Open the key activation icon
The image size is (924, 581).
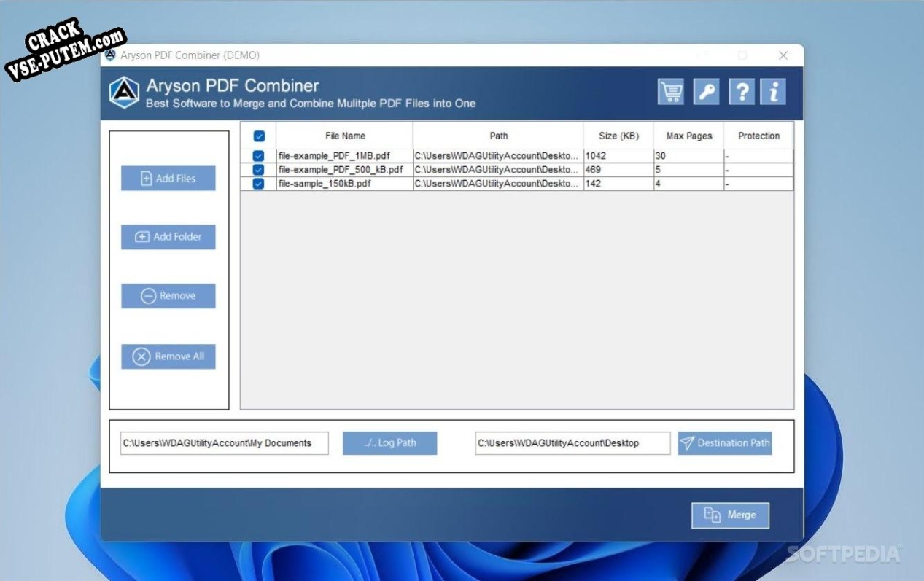[x=706, y=92]
